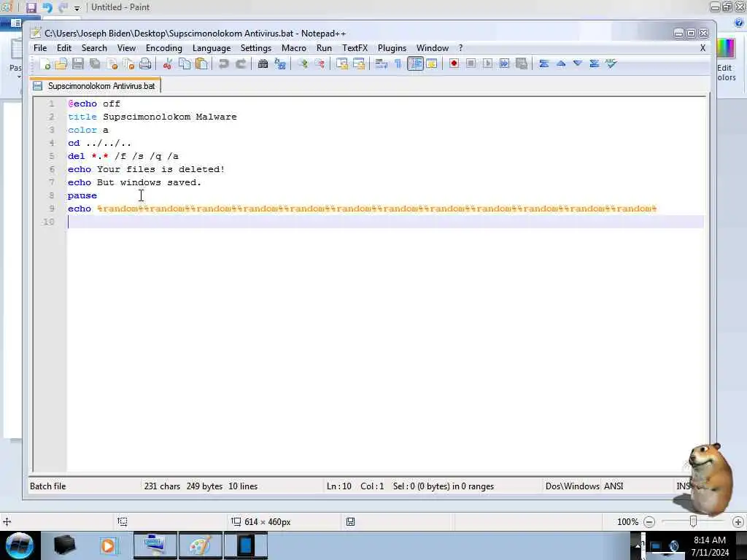Click Run macro multiple times icon

click(x=504, y=63)
